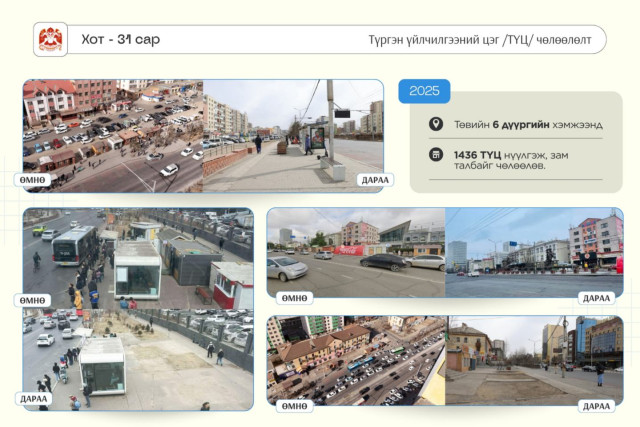Open the aerial traffic jam photo
Image resolution: width=640 pixels, height=427 pixels.
(x=356, y=360)
